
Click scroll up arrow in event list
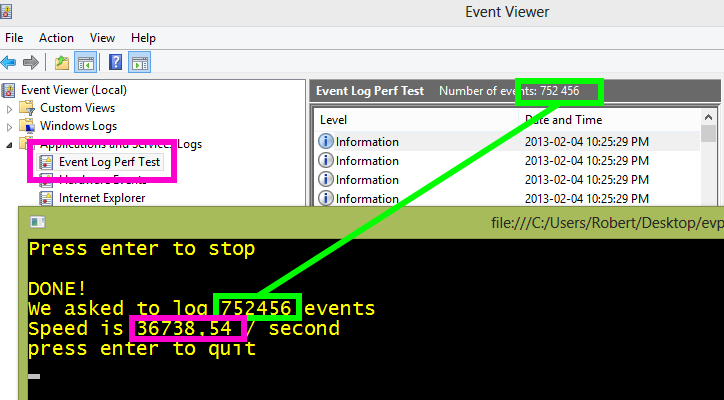click(x=708, y=117)
